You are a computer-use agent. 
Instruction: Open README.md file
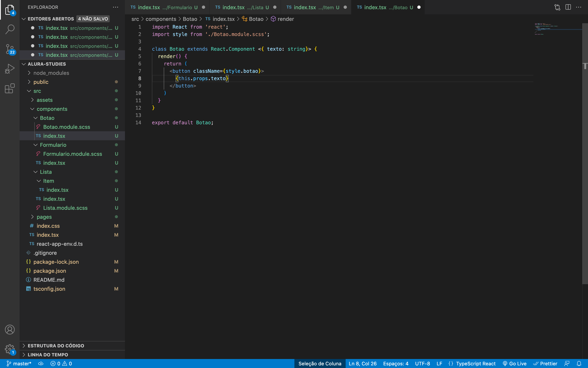[x=72, y=280]
